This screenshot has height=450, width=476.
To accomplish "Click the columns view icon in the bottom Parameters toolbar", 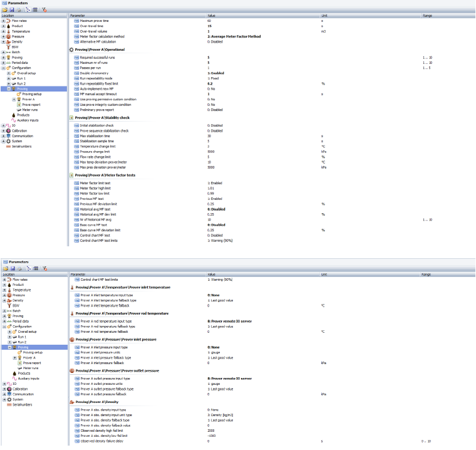I will click(36, 269).
